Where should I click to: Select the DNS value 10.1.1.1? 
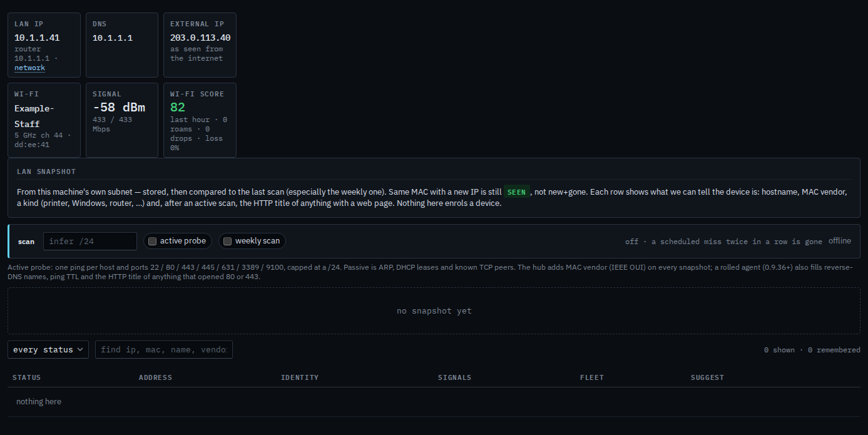click(x=113, y=38)
